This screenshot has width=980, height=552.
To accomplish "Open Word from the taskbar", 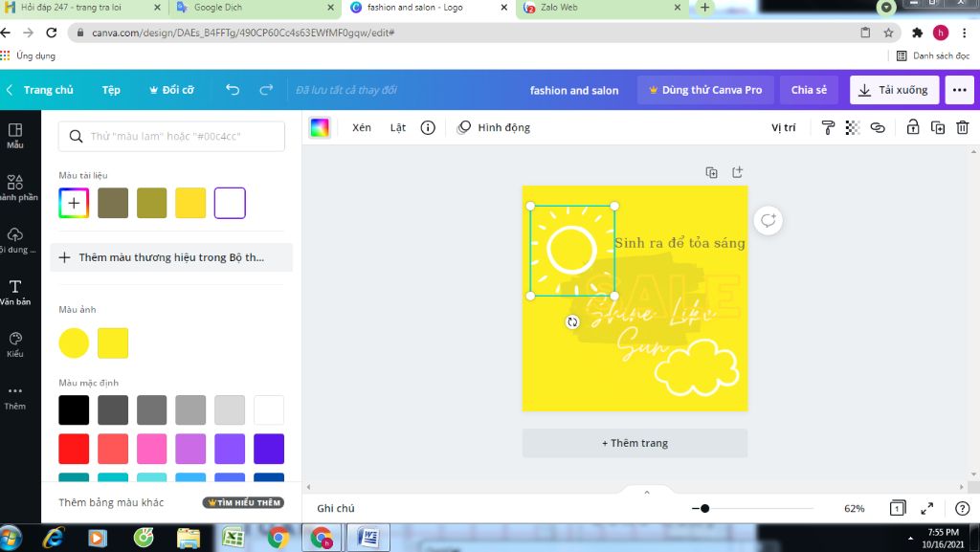I will point(368,537).
